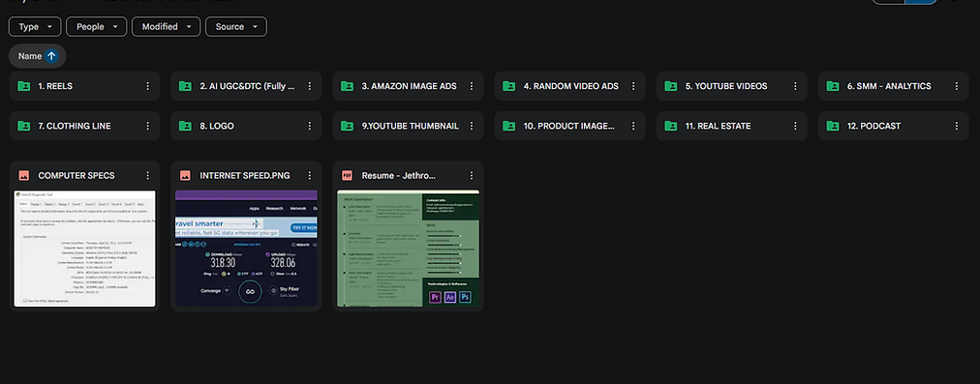Select the 5. YOUTUBE VIDEOS folder name

[726, 86]
